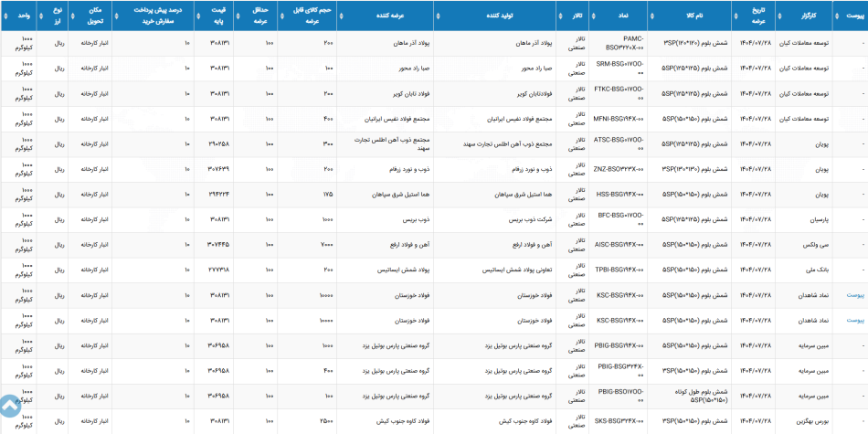Select the symbol cell starting with ATSC-BSG
Viewport: 868px width, 434px height.
point(619,144)
